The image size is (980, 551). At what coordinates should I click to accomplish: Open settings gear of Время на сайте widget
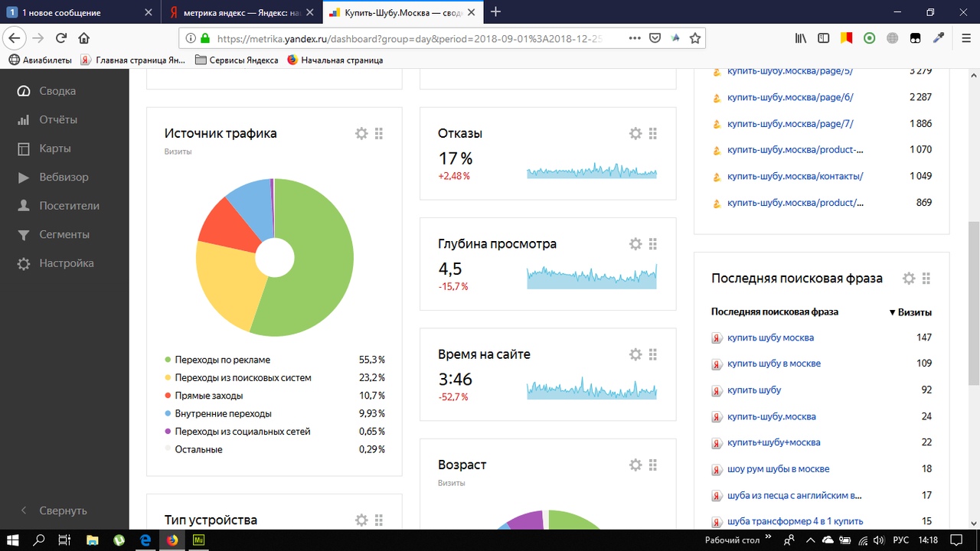pos(635,354)
